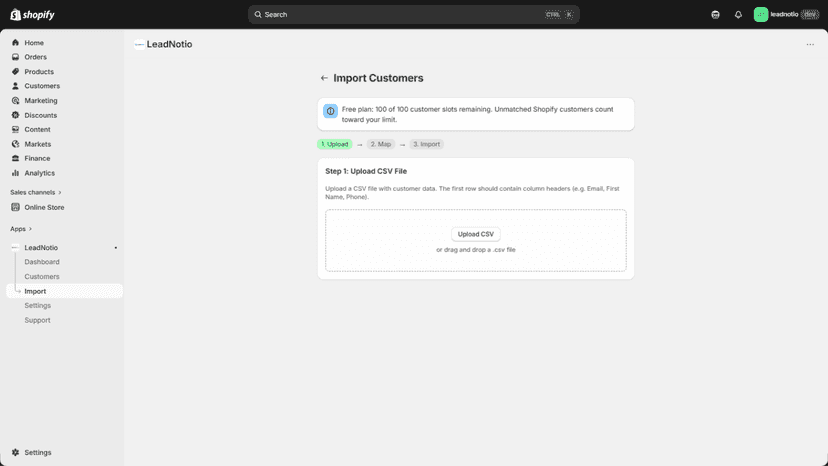Click the Shopify logo
The height and width of the screenshot is (466, 828).
tap(32, 14)
